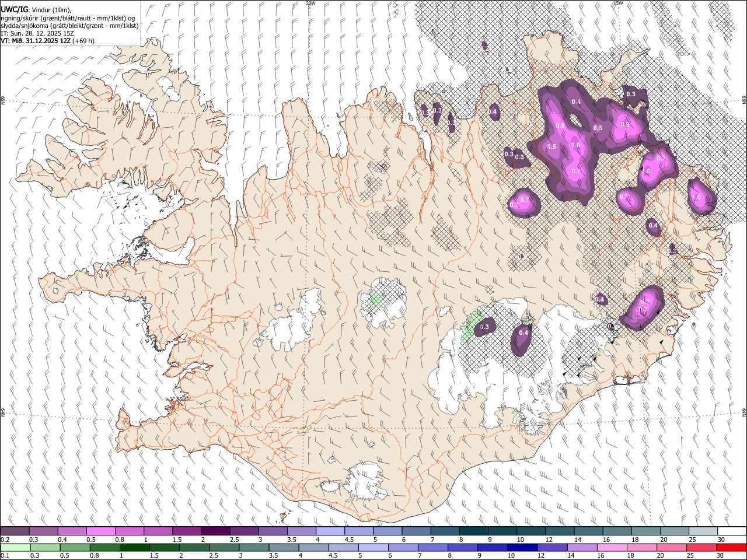Click the '3.5' label of the top legend row
The image size is (747, 560).
pyautogui.click(x=292, y=540)
